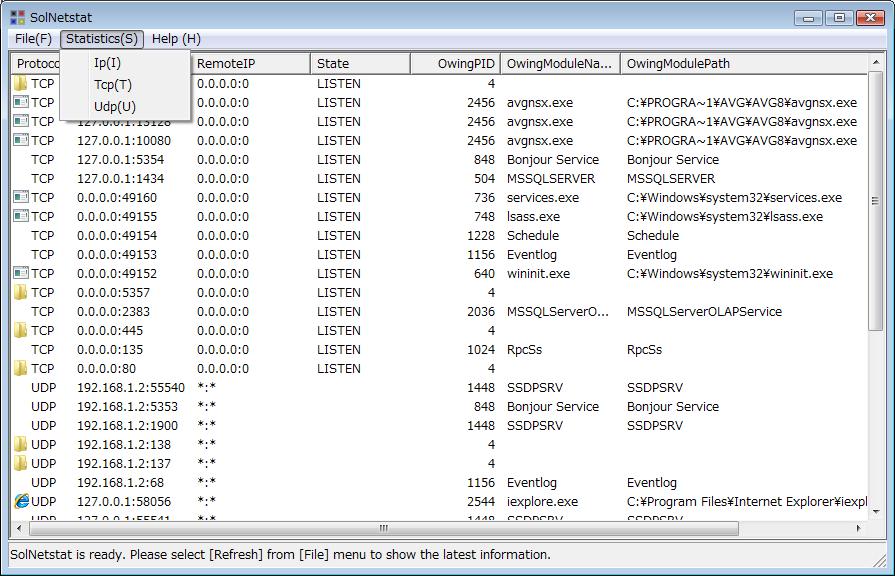Click the path C:¥Windows¥system32¥wininit.exe
895x576 pixels.
coord(729,273)
